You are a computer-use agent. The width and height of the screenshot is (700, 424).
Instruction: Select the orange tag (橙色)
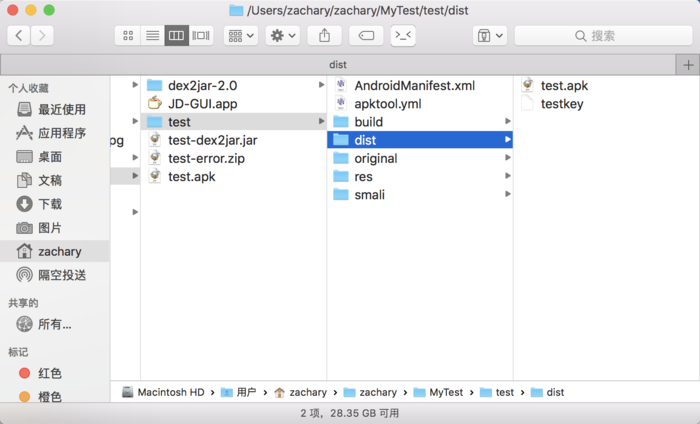click(54, 396)
